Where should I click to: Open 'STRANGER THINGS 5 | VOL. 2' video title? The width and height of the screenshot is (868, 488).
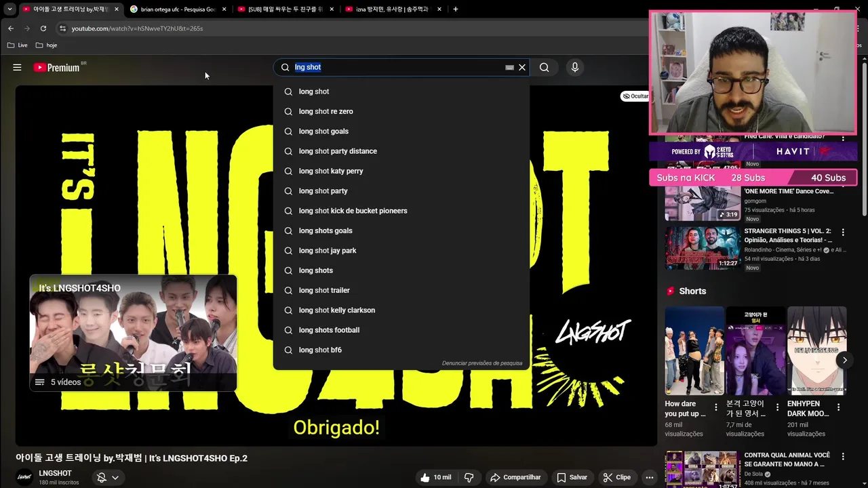[x=788, y=236]
